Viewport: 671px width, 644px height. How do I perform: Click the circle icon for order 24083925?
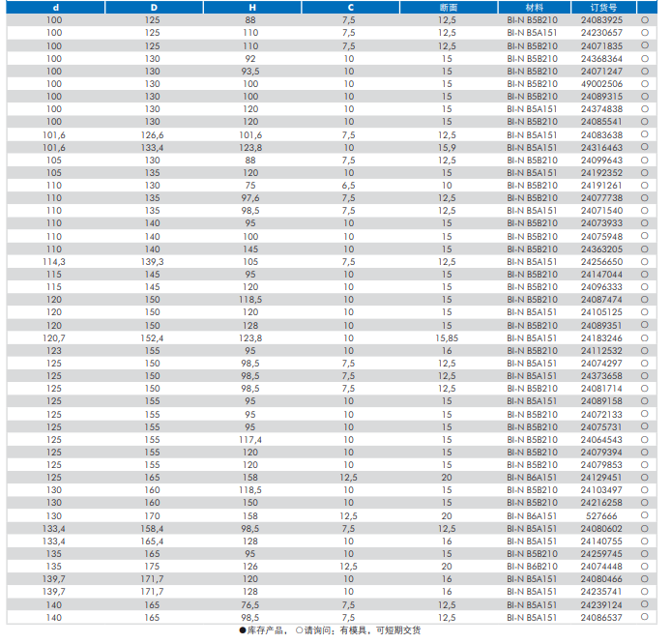(643, 20)
